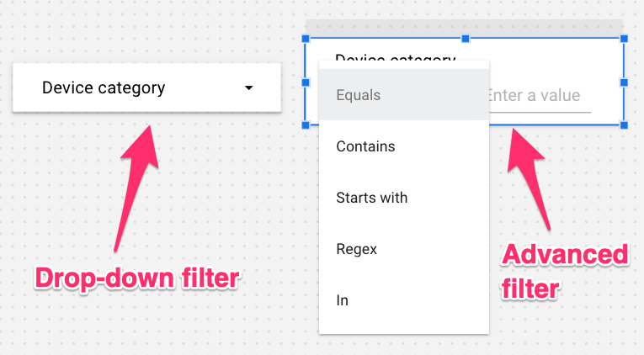Viewport: 644px width, 355px height.
Task: Choose Contains from the condition list
Action: pyautogui.click(x=365, y=146)
